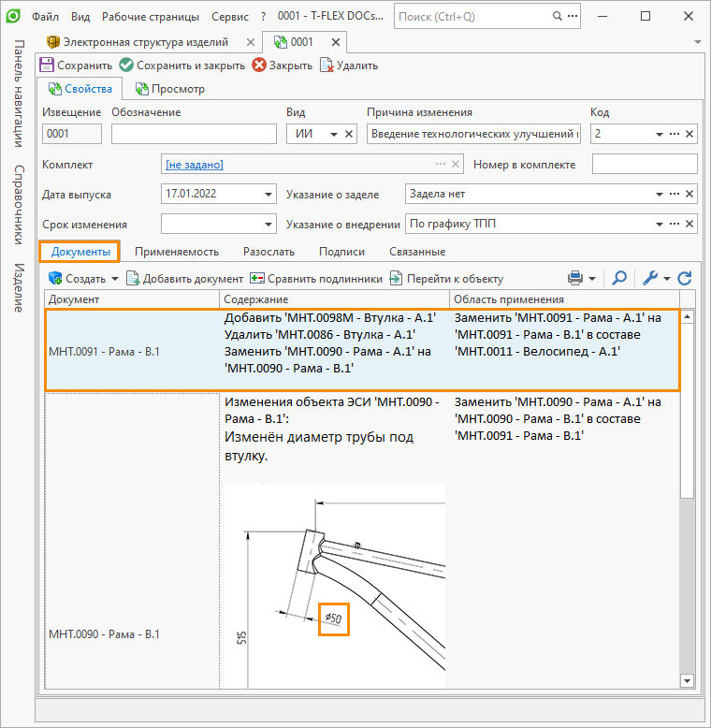Open the Сервис menu
Viewport: 711px width, 728px height.
[230, 17]
